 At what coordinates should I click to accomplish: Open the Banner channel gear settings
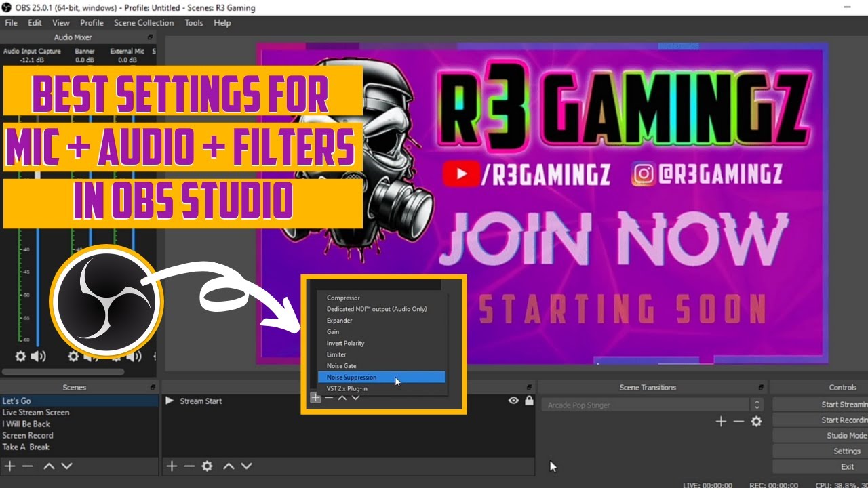click(73, 357)
